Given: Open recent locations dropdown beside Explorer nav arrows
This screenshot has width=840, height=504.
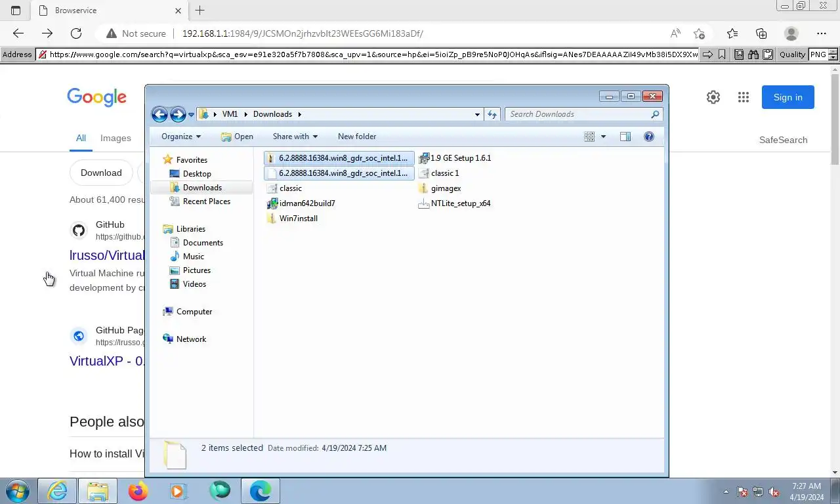Looking at the screenshot, I should point(191,115).
